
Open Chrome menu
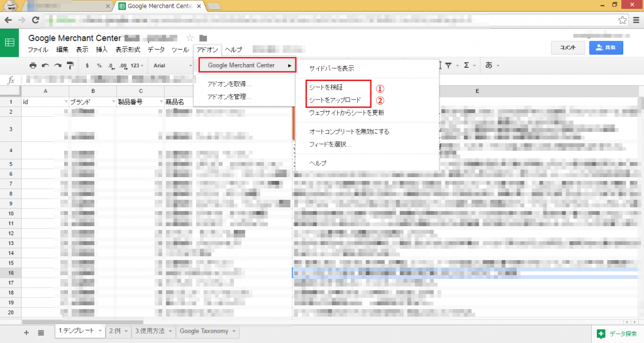[636, 19]
